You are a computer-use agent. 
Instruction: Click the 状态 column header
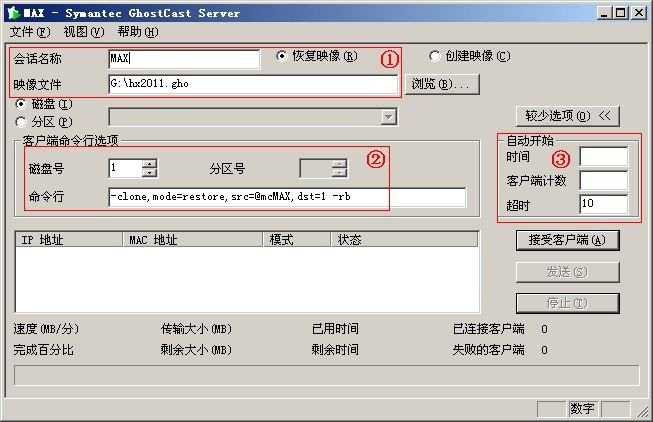[x=404, y=240]
